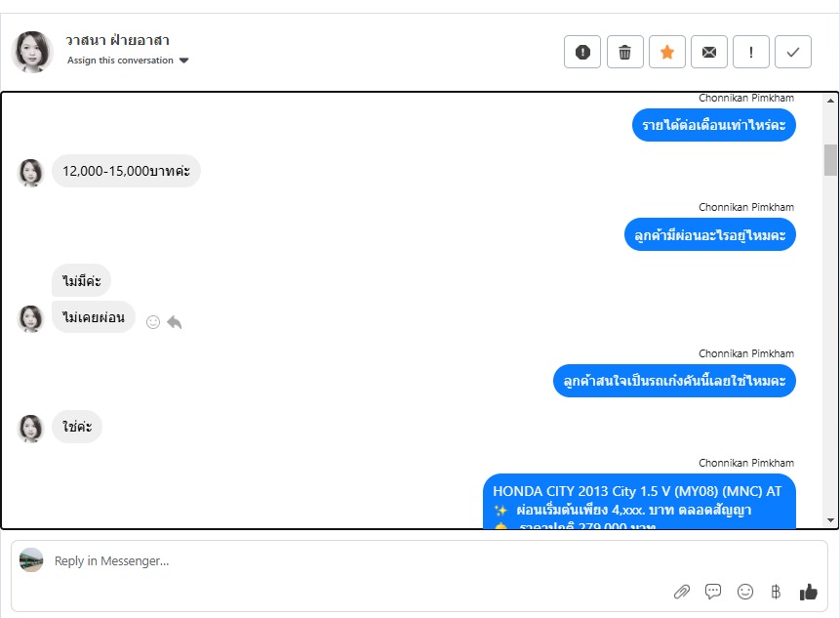
Task: Delete conversation using the trash icon
Action: (x=624, y=52)
